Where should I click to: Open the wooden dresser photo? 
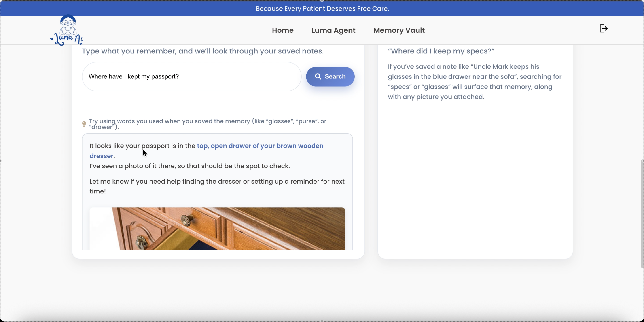click(x=217, y=228)
